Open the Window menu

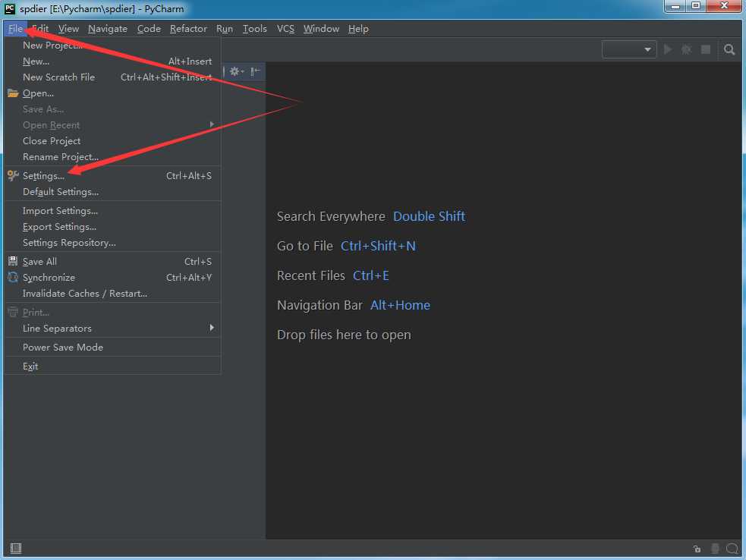coord(321,29)
